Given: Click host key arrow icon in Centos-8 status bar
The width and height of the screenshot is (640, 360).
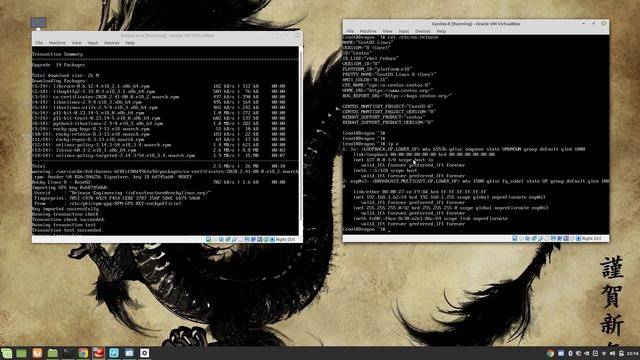Looking at the screenshot, I should [578, 238].
